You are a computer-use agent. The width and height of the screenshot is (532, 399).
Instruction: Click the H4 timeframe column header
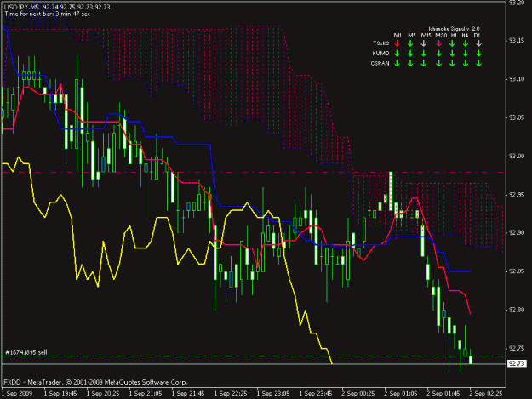(465, 35)
